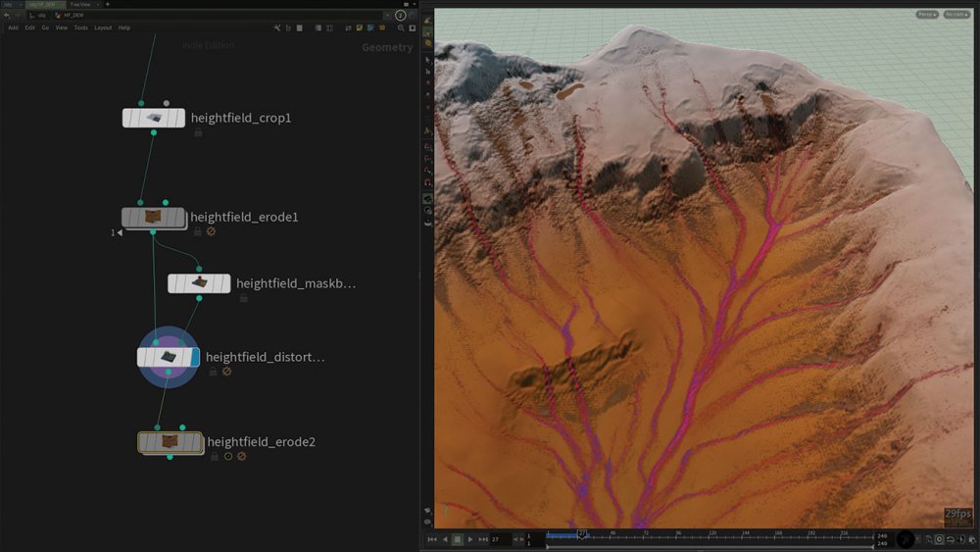Click the orange badge under heightfield_erode2
The image size is (980, 552).
pos(242,456)
